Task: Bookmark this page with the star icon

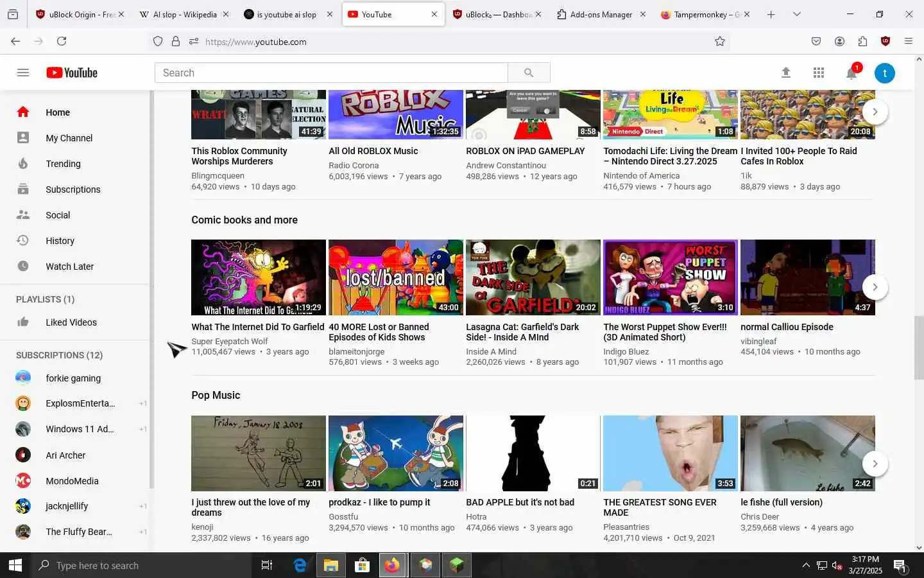Action: [x=720, y=41]
